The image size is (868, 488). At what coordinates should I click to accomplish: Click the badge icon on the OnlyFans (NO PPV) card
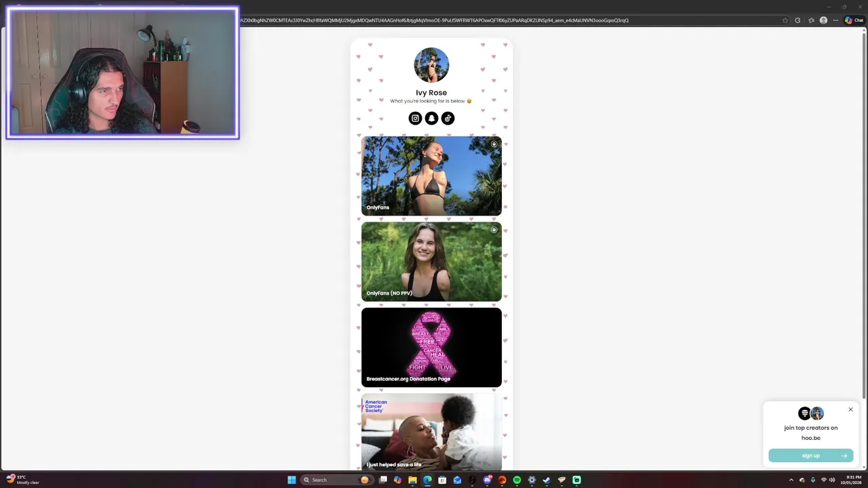[494, 230]
